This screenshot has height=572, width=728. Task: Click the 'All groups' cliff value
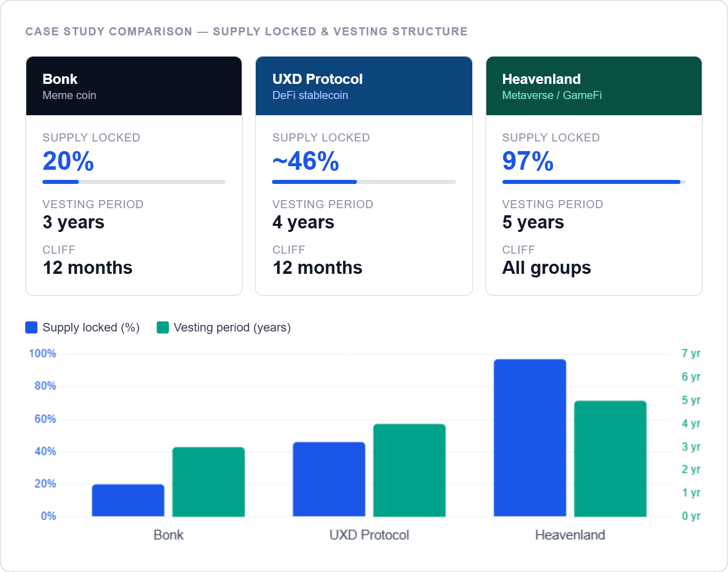[x=547, y=268]
